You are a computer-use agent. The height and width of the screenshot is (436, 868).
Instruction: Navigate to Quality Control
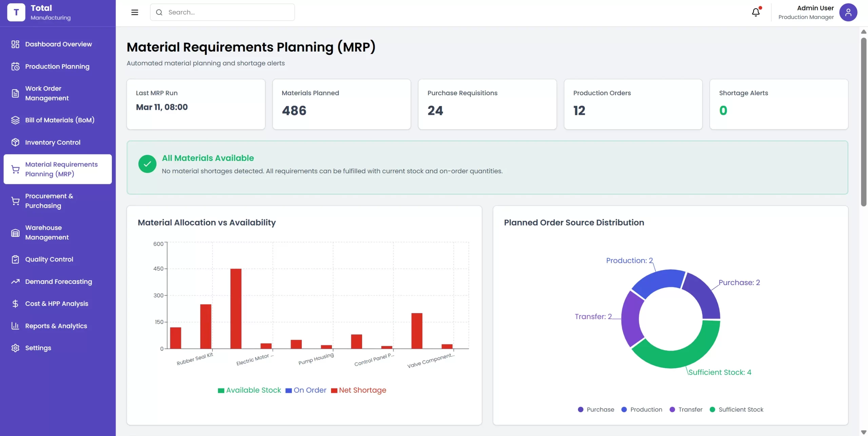pos(49,259)
